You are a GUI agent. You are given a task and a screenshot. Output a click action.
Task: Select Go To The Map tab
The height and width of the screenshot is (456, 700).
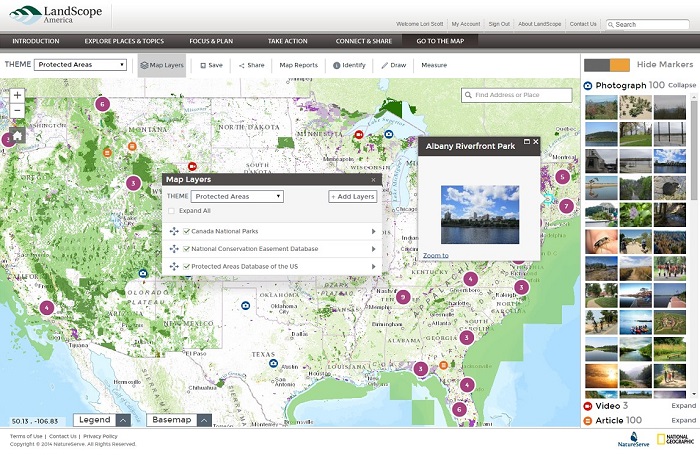coord(440,41)
